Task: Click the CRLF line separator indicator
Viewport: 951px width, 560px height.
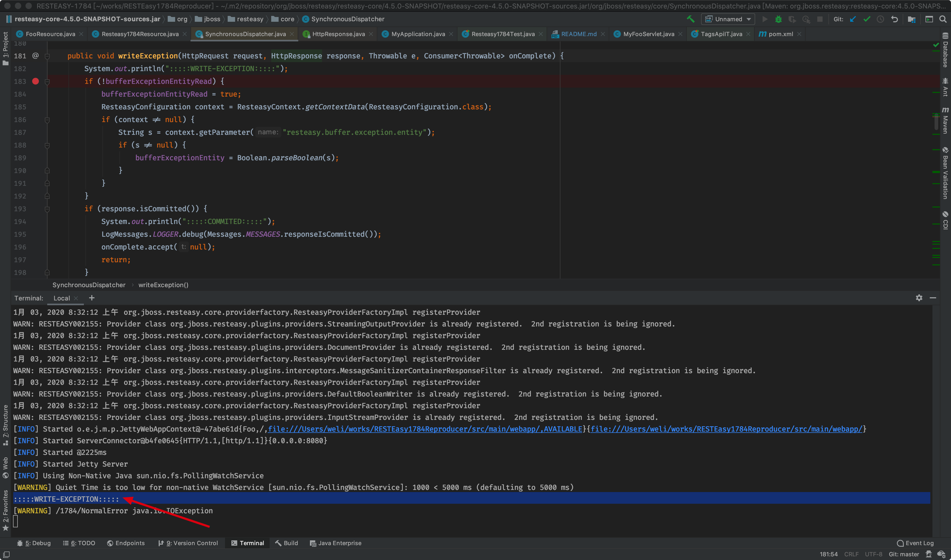Action: [851, 554]
